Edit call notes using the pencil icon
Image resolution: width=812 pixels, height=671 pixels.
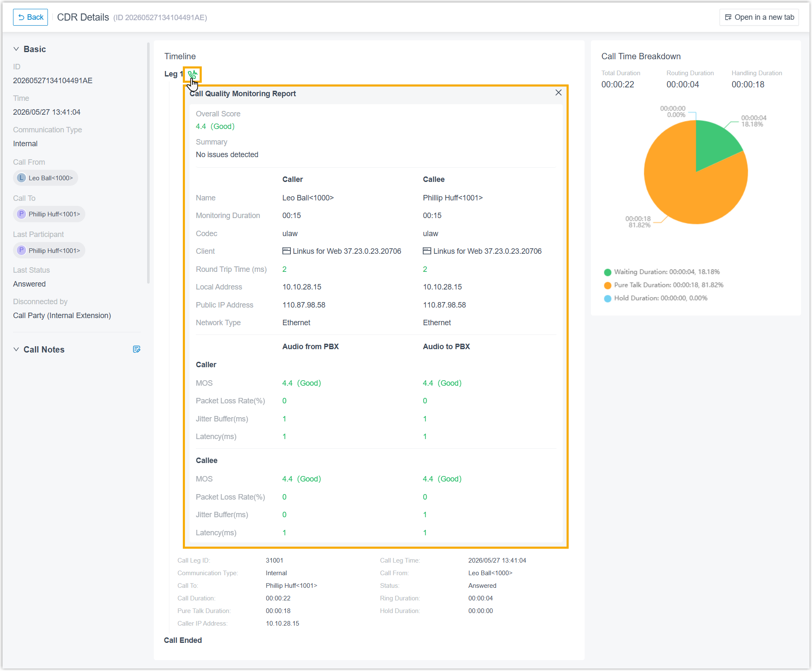137,349
